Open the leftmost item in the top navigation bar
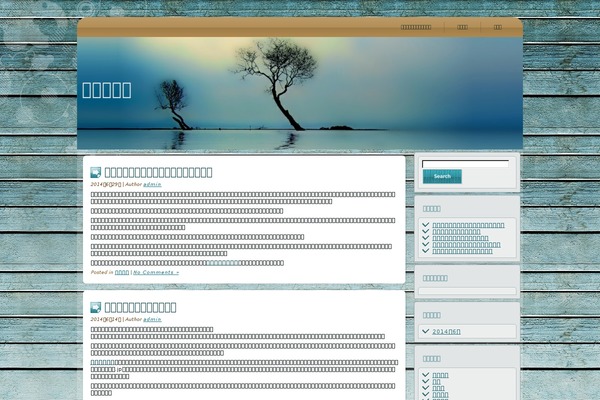 point(416,27)
